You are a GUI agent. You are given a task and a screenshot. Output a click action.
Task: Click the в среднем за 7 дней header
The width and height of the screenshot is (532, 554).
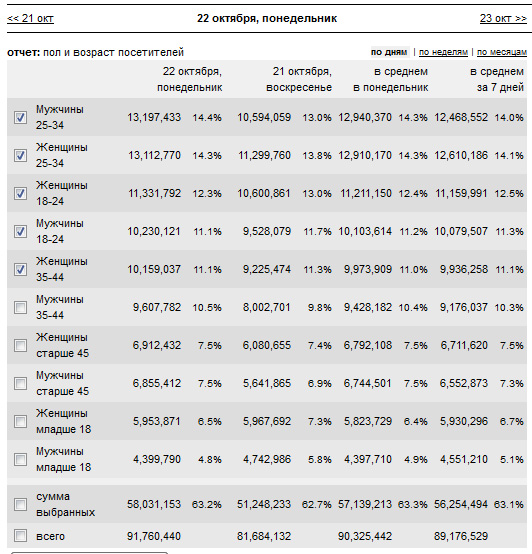coord(497,79)
